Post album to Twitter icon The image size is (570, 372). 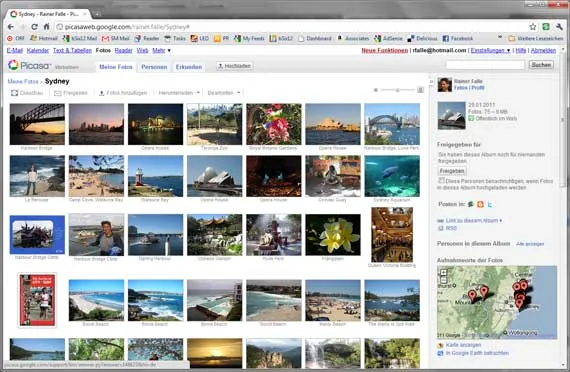pos(490,204)
